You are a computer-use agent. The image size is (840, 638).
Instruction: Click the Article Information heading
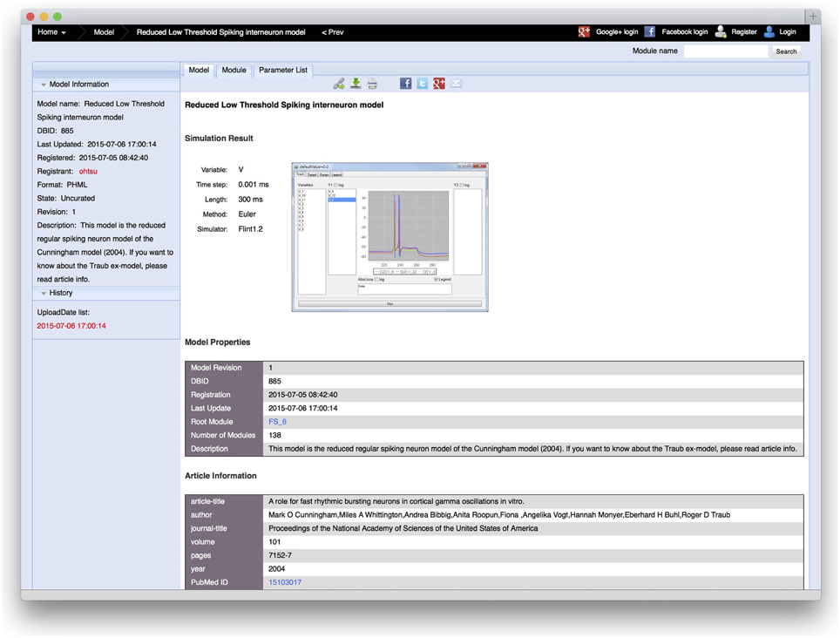220,476
